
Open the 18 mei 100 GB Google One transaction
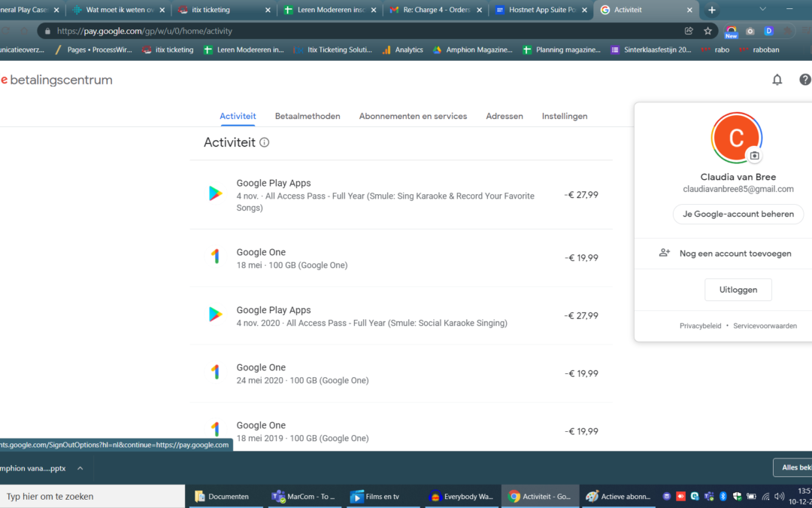401,258
